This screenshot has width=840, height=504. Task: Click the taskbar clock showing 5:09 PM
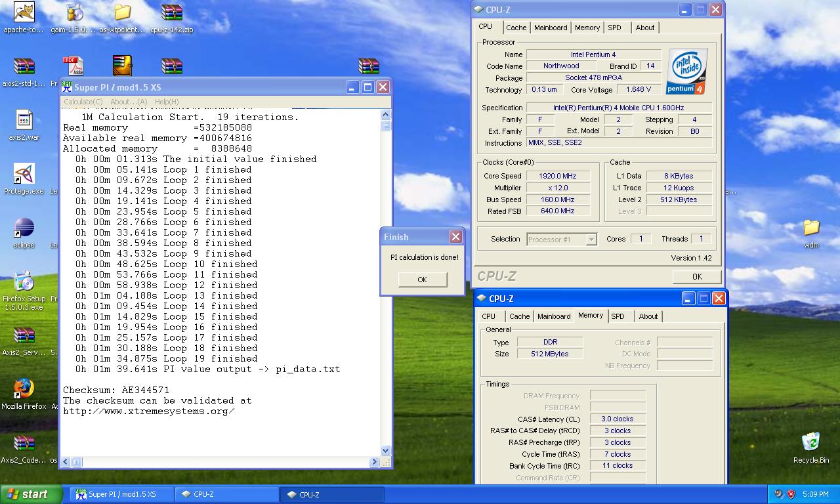tap(815, 494)
